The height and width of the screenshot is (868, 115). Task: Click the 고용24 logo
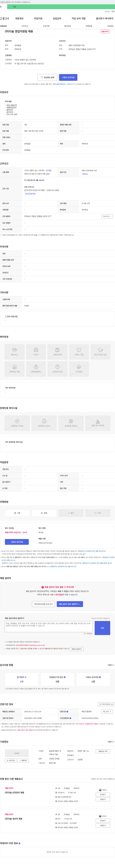pyautogui.click(x=4, y=18)
